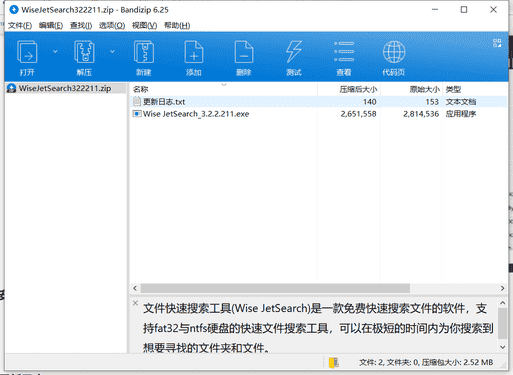
Task: Expand the dropdown arrow beside Extract
Action: (112, 51)
